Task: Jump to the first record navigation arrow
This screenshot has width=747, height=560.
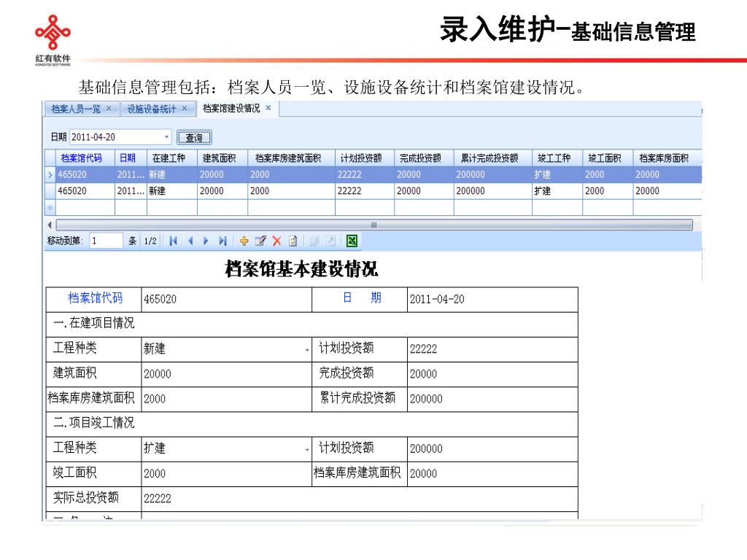Action: click(x=173, y=241)
